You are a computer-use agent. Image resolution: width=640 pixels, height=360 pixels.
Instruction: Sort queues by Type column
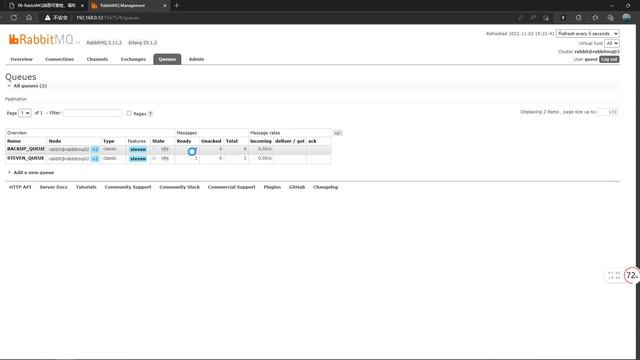(x=109, y=141)
